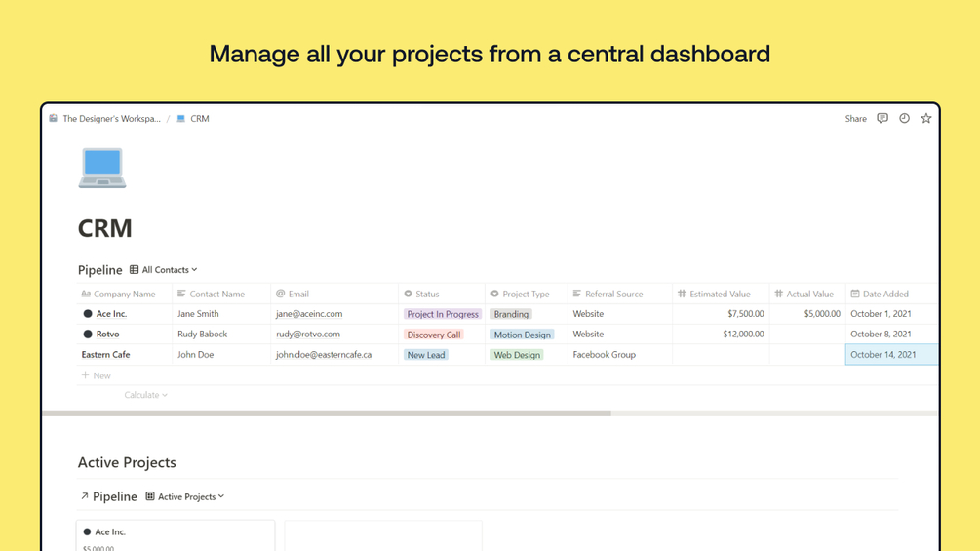Click the large laptop page icon
The height and width of the screenshot is (551, 980).
click(x=102, y=168)
